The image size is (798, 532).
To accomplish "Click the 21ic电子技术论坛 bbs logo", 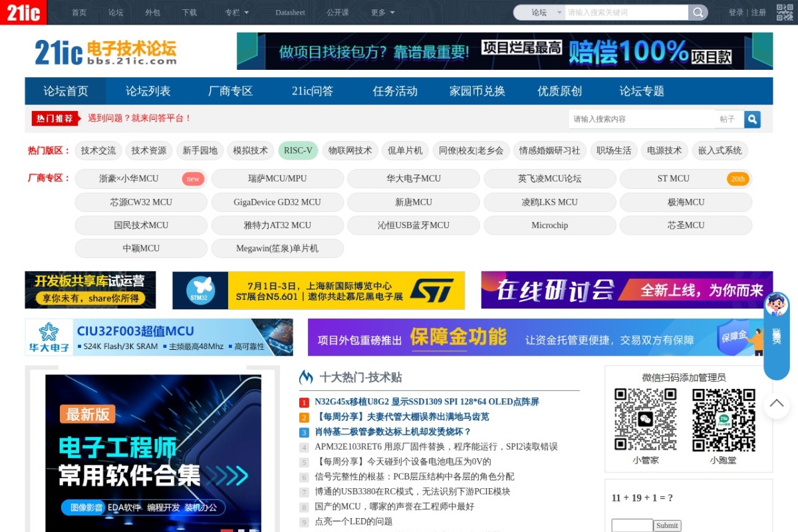I will pyautogui.click(x=106, y=52).
